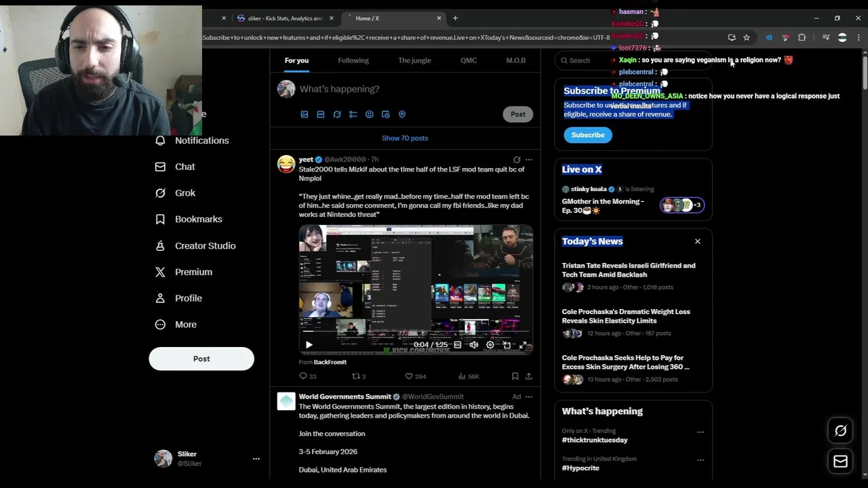Select the For you tab
Image resolution: width=868 pixels, height=488 pixels.
[x=296, y=60]
